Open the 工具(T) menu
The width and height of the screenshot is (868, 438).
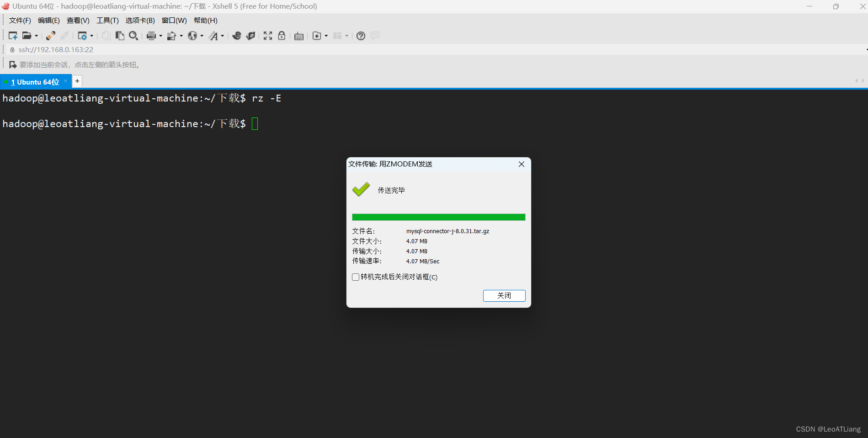107,20
